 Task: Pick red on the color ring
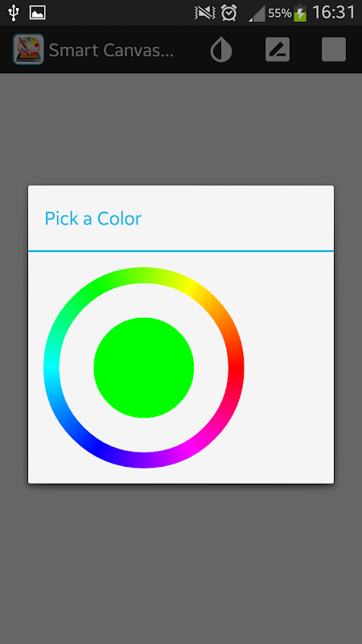236,368
